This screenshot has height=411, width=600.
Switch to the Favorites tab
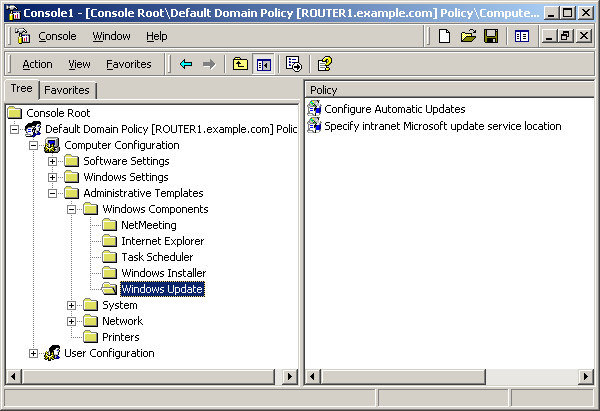[66, 90]
